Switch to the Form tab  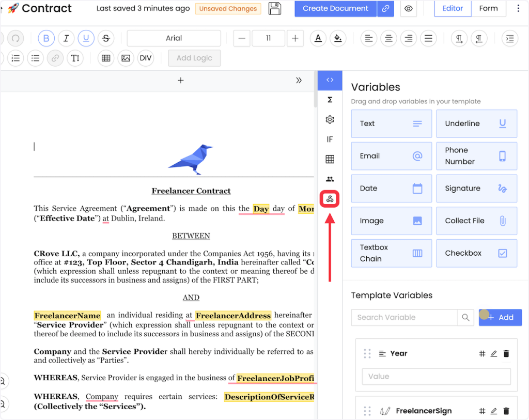[x=488, y=9]
